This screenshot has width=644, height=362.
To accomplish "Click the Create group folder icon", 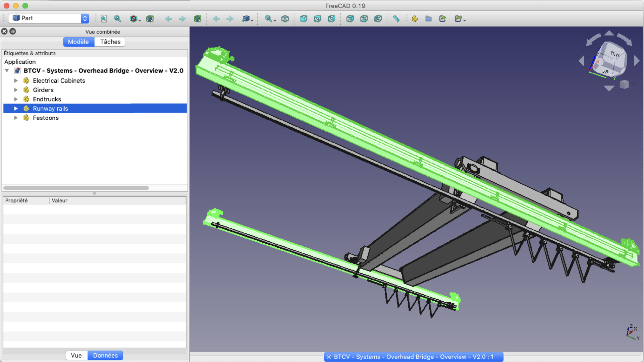I will tap(428, 19).
